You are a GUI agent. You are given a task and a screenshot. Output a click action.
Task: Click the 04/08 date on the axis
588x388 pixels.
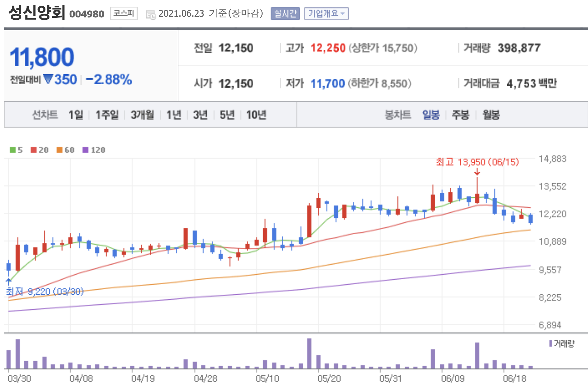coord(81,379)
